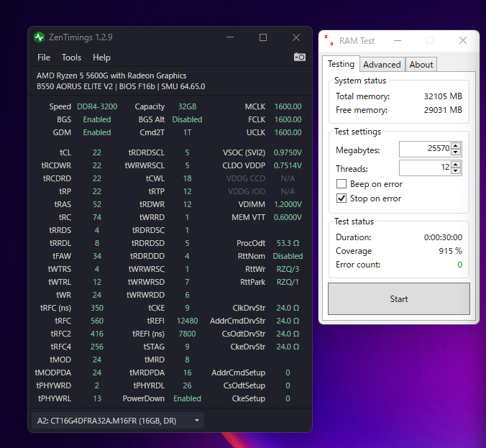Click the RttWr value RZQ/3

[x=288, y=269]
